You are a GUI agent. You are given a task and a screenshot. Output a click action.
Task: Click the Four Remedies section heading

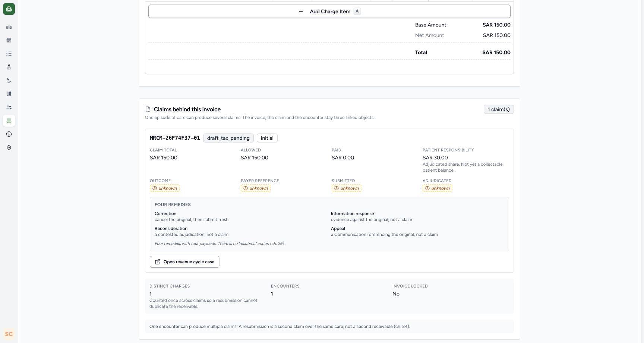point(173,205)
